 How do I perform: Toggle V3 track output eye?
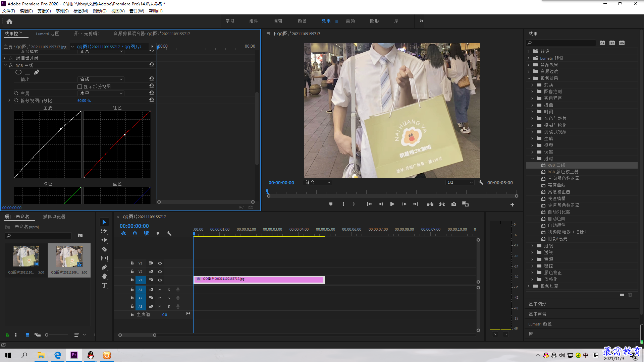pos(160,263)
